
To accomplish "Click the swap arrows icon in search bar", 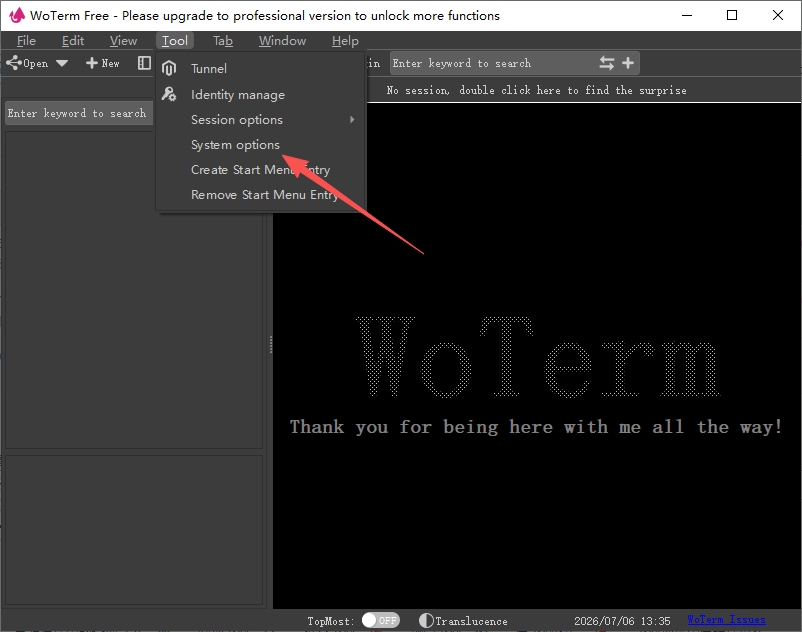I will (607, 63).
